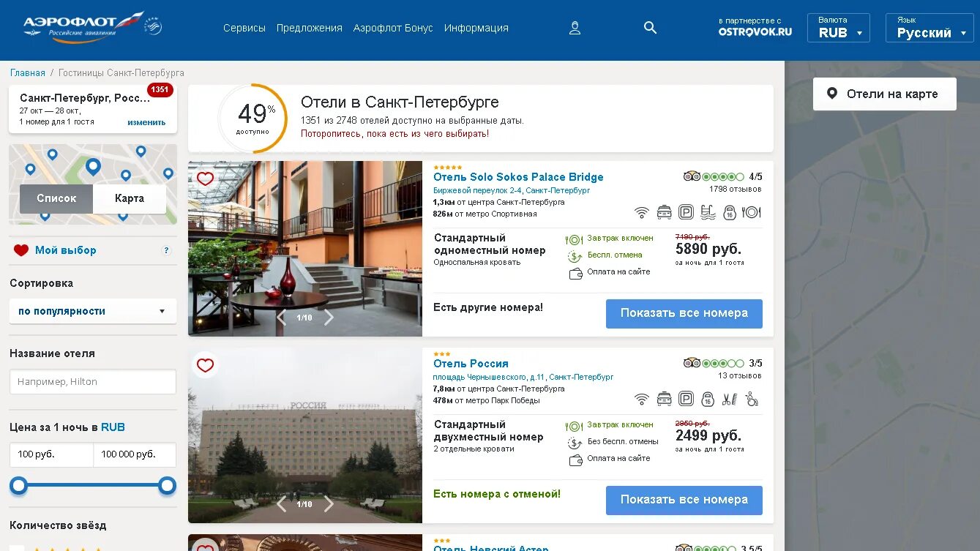Go to Главная breadcrumb
Image resolution: width=980 pixels, height=551 pixels.
point(28,73)
